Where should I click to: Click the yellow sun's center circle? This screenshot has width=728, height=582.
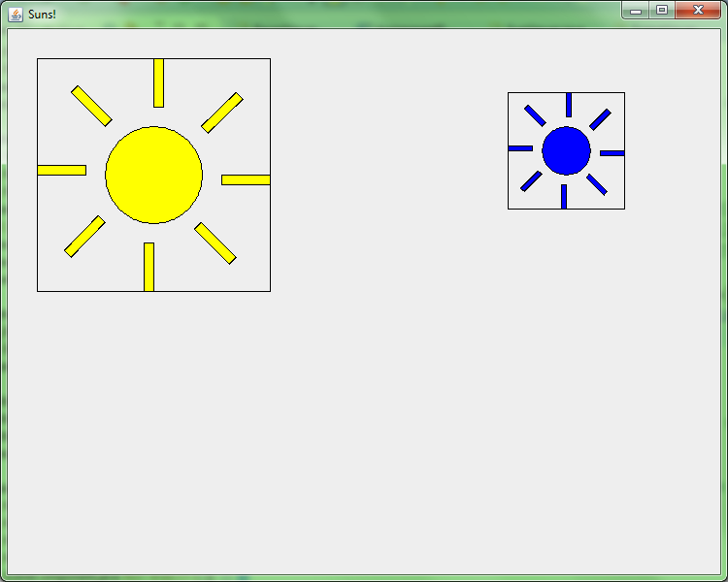pyautogui.click(x=153, y=175)
